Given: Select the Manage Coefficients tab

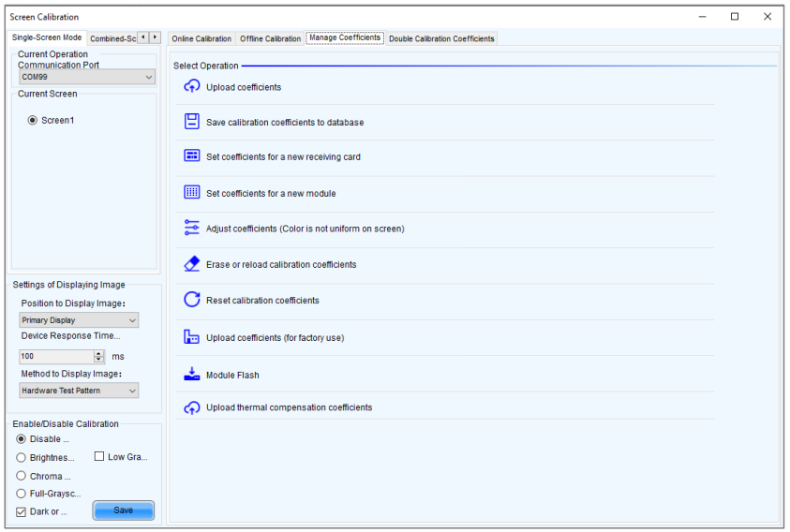Looking at the screenshot, I should point(345,37).
